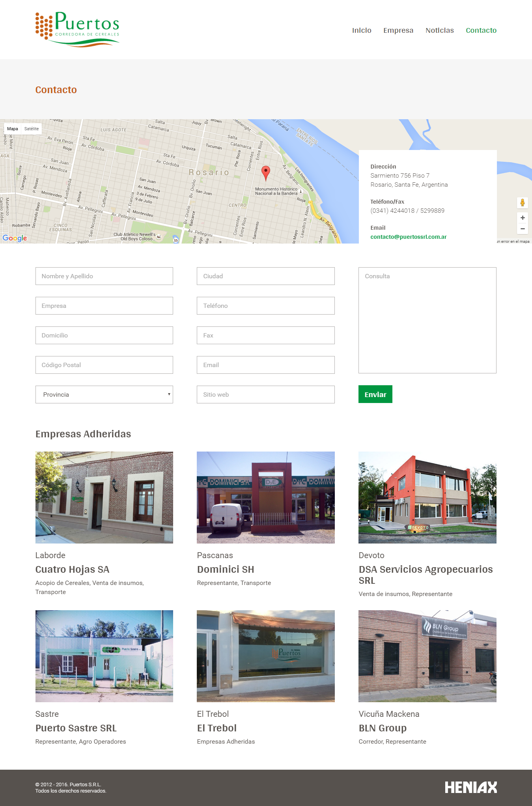Image resolution: width=532 pixels, height=806 pixels.
Task: Open the Noticias menu item
Action: [440, 30]
